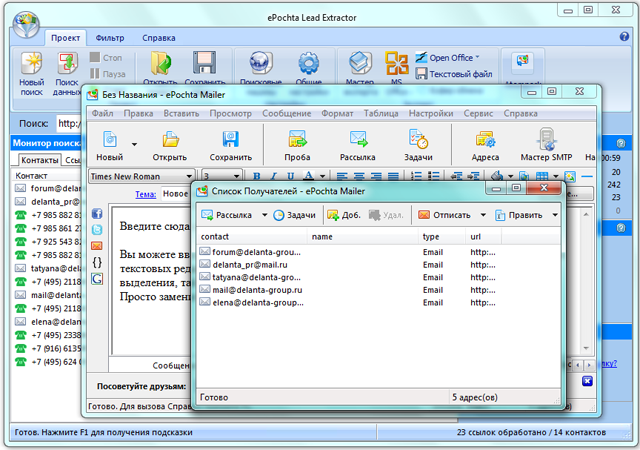Launch the Export wizard icon in Lead Extractor

360,63
